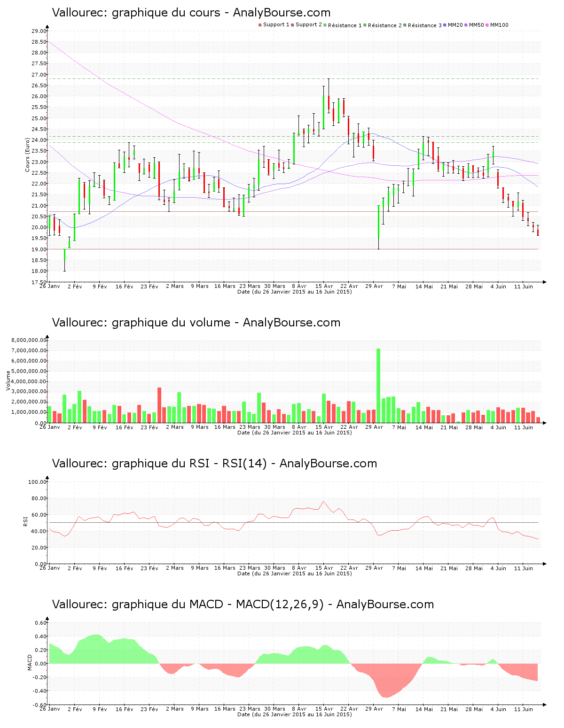Click the date range caption under price chart
Image resolution: width=564 pixels, height=728 pixels.
(295, 292)
